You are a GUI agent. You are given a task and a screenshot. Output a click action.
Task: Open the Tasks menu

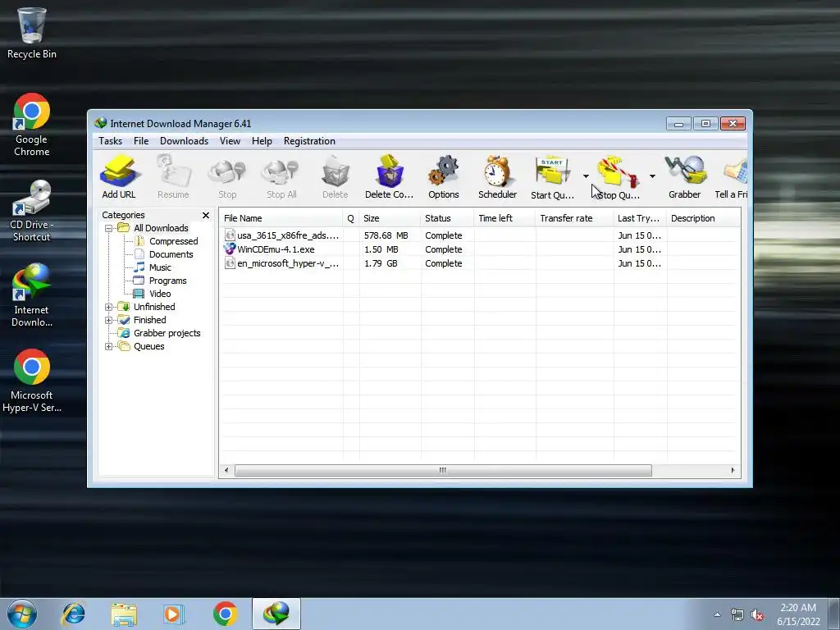point(111,141)
